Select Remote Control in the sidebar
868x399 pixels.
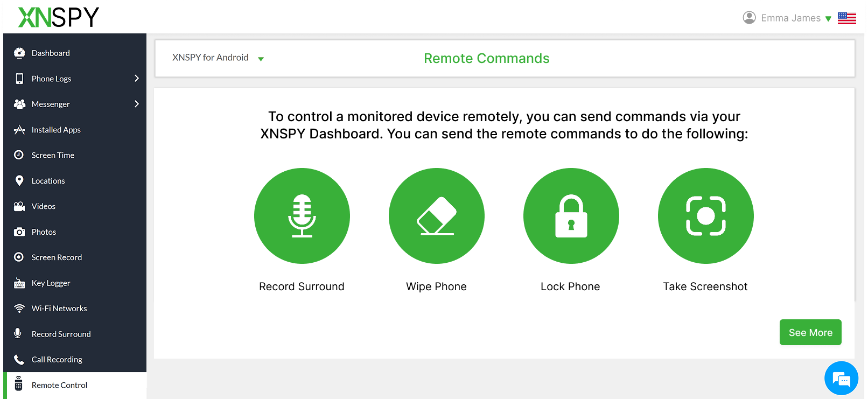[75, 385]
